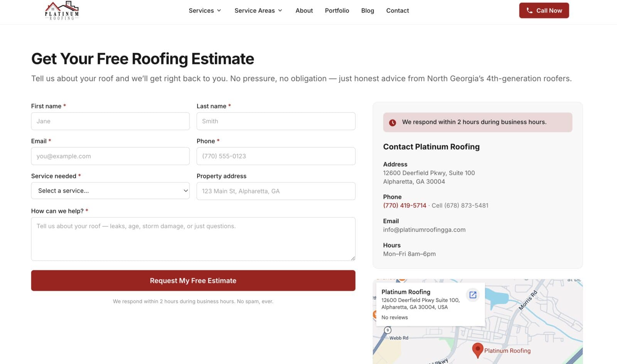
Task: Click into the Phone input
Action: pyautogui.click(x=276, y=156)
